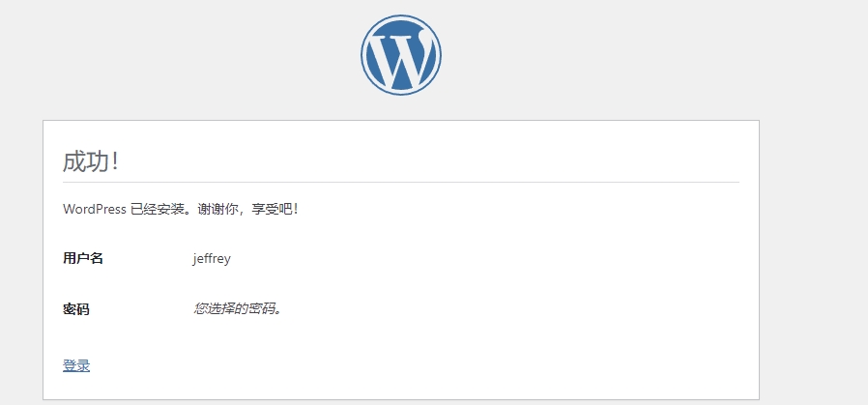
Task: Select the 用户名 label
Action: (x=83, y=259)
